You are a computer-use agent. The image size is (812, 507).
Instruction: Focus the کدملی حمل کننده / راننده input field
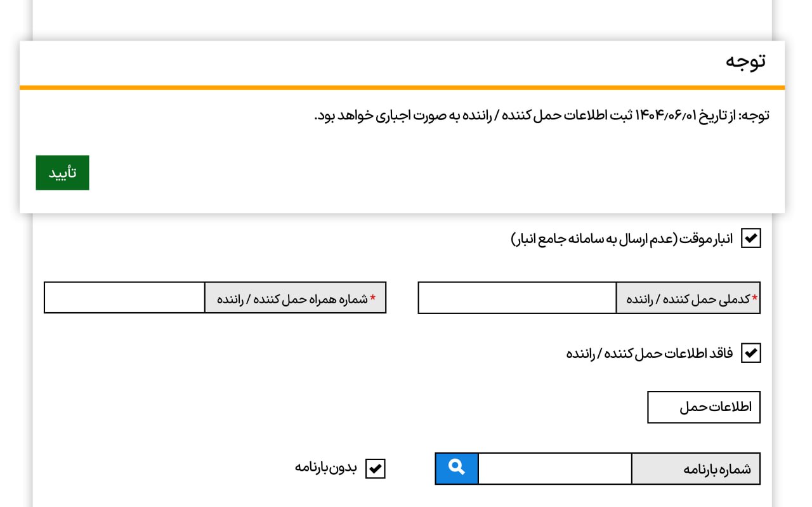point(517,298)
